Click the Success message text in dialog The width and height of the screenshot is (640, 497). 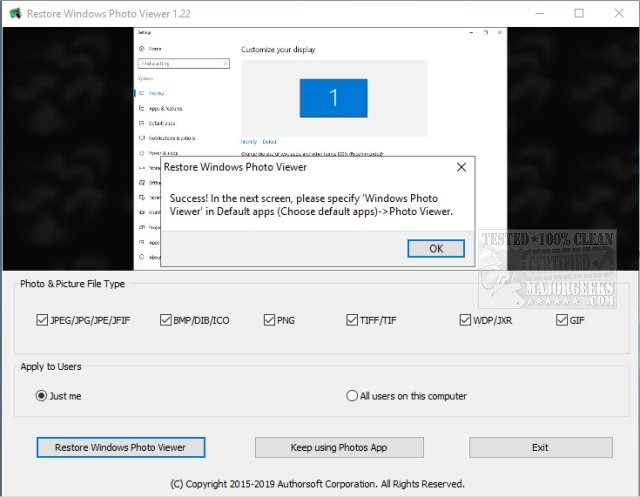(311, 205)
